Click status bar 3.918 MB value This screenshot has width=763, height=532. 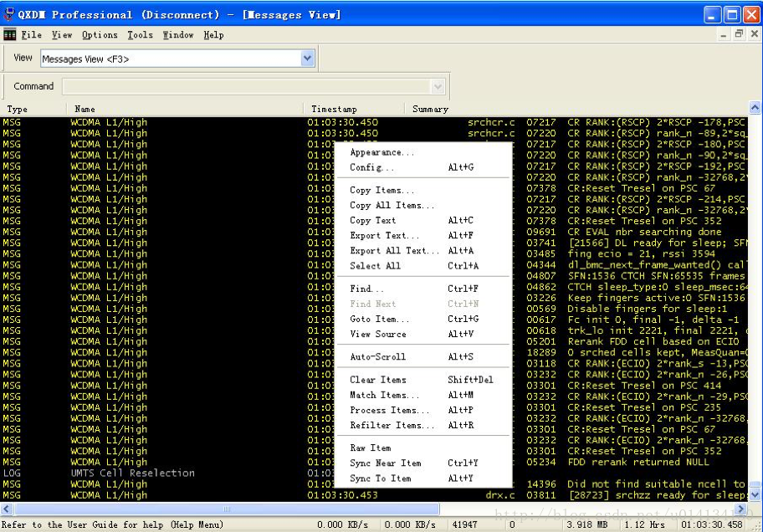[x=586, y=524]
